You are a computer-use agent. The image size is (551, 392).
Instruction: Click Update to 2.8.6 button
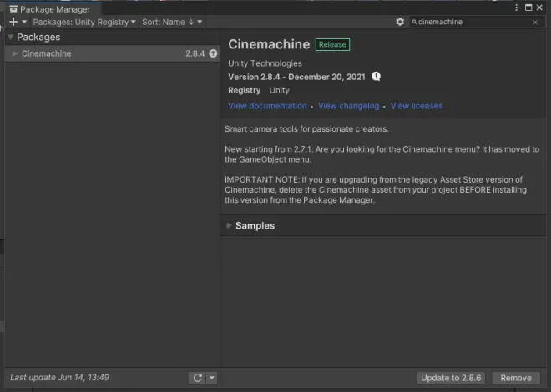coord(451,378)
